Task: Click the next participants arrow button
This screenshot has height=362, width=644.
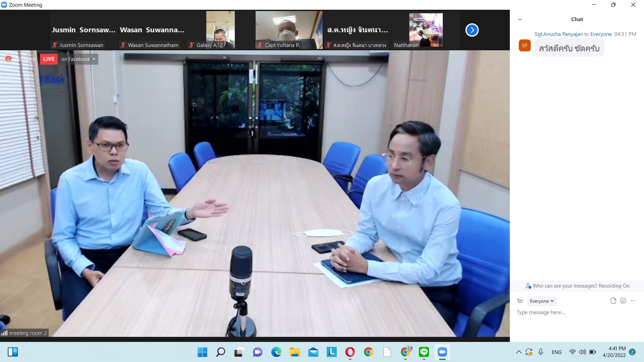Action: (472, 30)
